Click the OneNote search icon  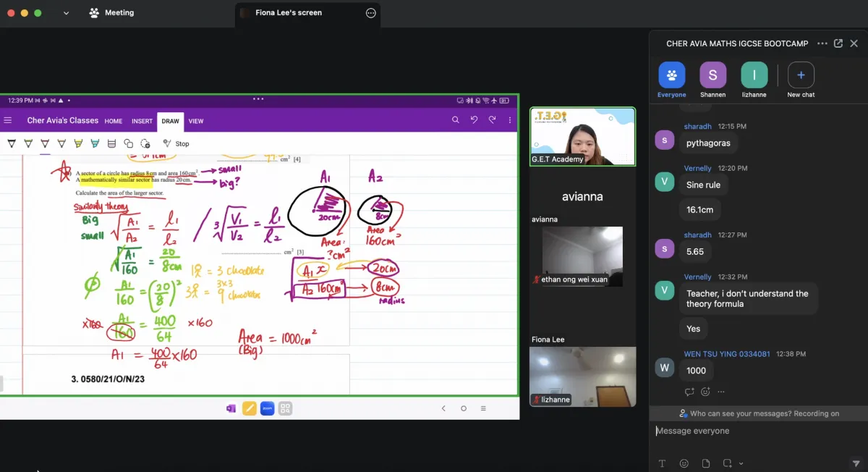coord(456,120)
